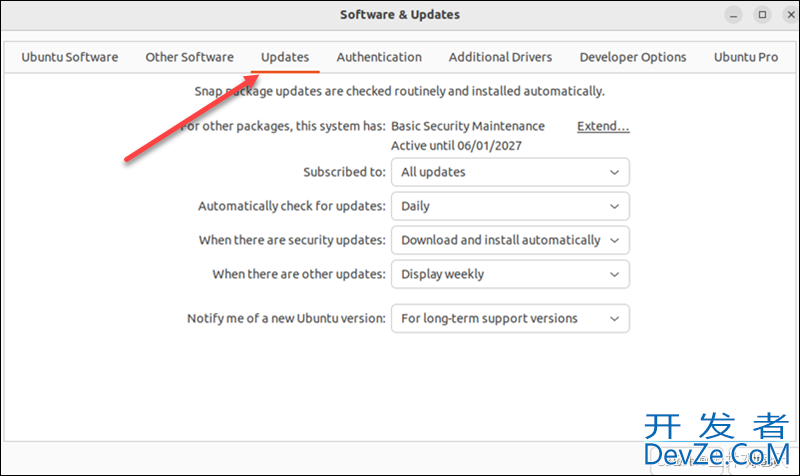Open the 'Subscribed to' All updates dropdown
Image resolution: width=800 pixels, height=476 pixels.
pyautogui.click(x=510, y=172)
